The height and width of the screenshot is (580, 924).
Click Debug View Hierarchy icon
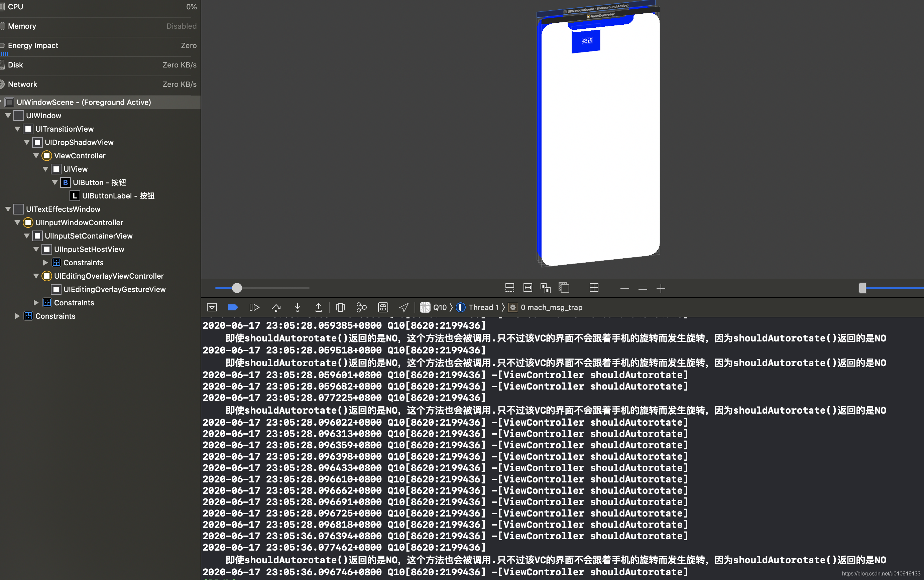(340, 307)
